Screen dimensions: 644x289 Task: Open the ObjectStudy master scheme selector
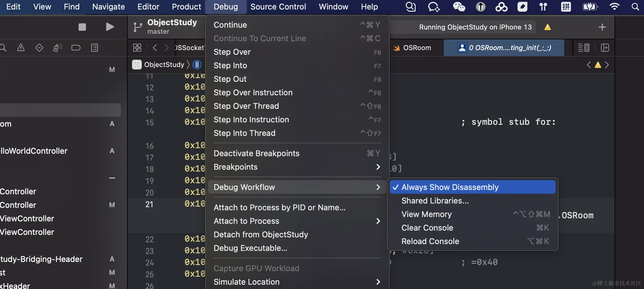[172, 26]
